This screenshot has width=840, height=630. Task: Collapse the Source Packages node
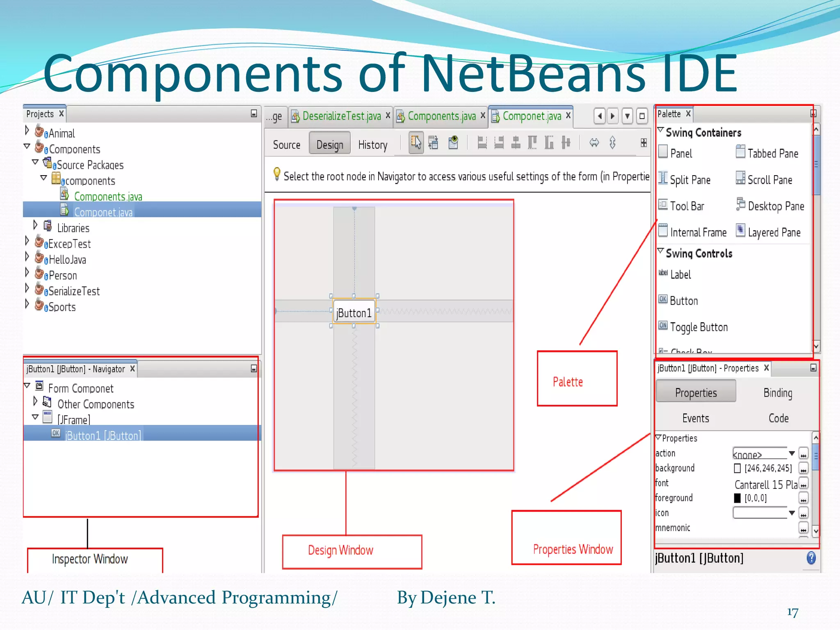[36, 162]
